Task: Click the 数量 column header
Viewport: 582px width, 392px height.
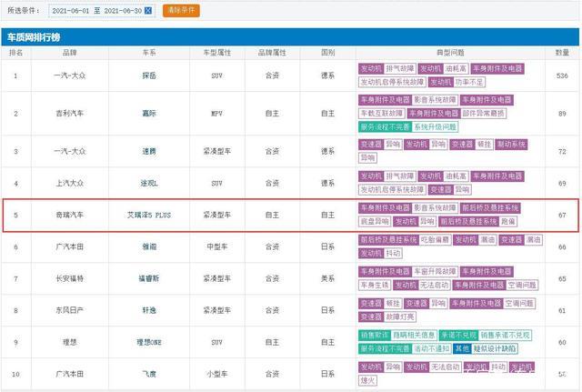Action: 562,53
